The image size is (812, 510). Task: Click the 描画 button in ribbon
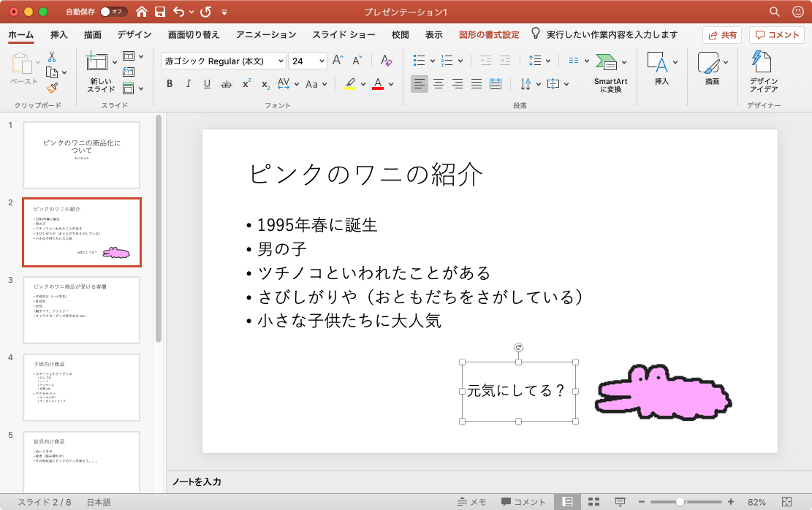[712, 69]
